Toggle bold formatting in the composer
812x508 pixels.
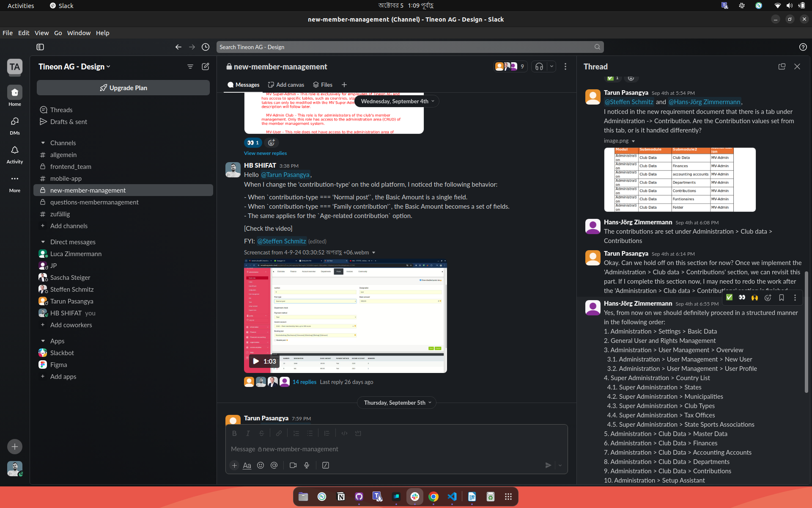coord(234,433)
